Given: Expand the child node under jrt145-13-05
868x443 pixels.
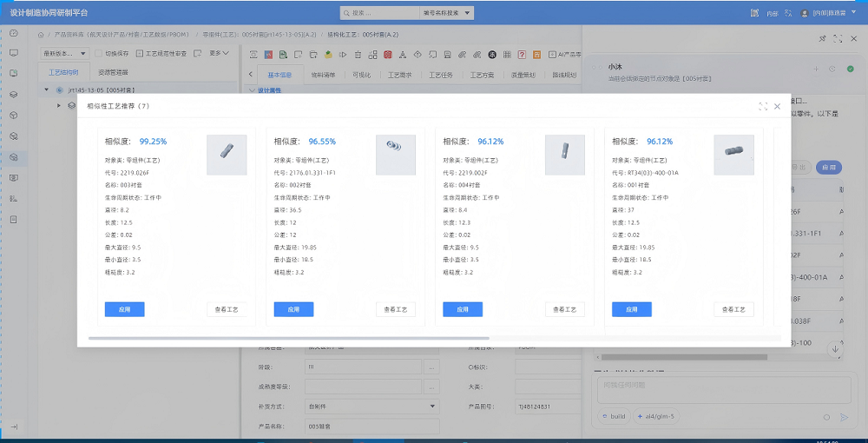Looking at the screenshot, I should coord(59,105).
